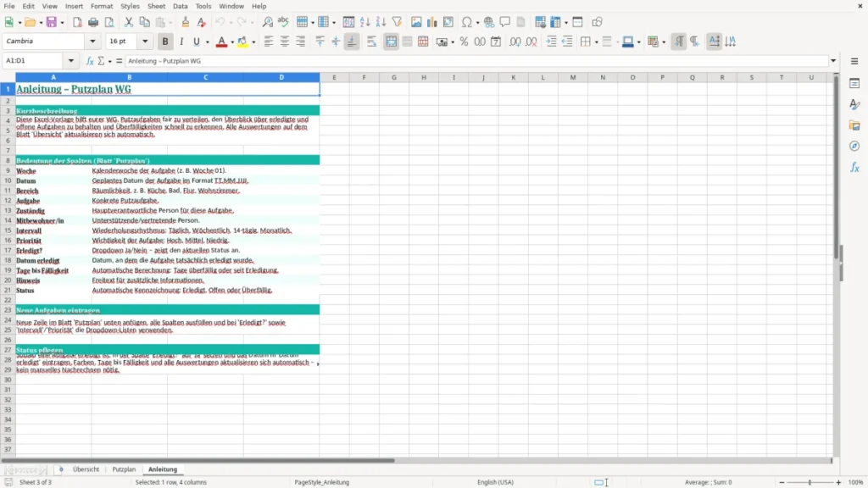Click cell with 'Neue Aufgaben eintragen' heading
Viewport: 868px width, 488px height.
tap(167, 310)
